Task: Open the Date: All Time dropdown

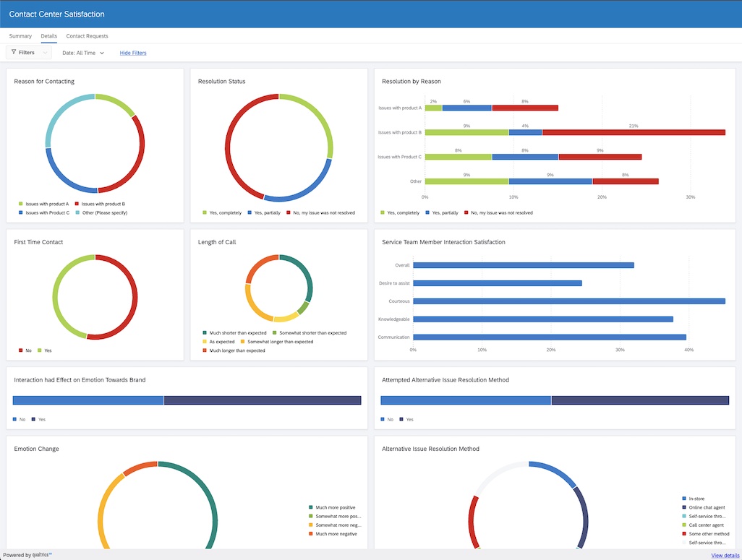Action: (x=83, y=53)
